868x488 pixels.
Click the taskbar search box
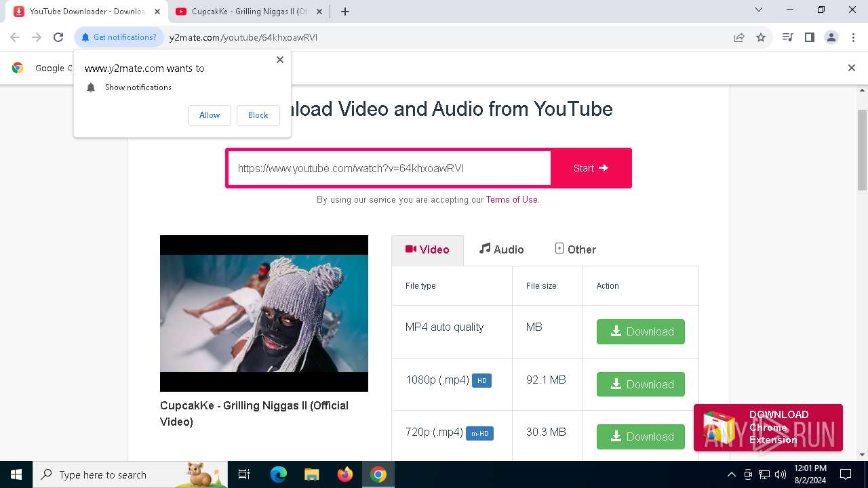[130, 474]
